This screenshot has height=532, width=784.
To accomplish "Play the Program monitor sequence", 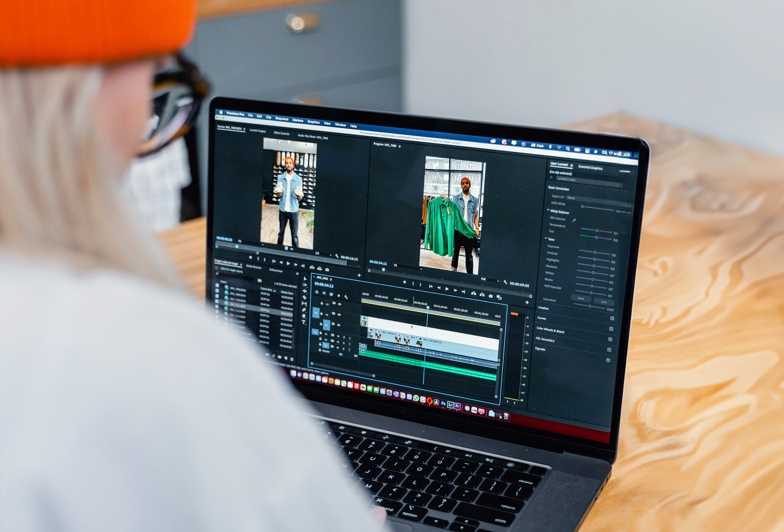I will click(x=447, y=289).
